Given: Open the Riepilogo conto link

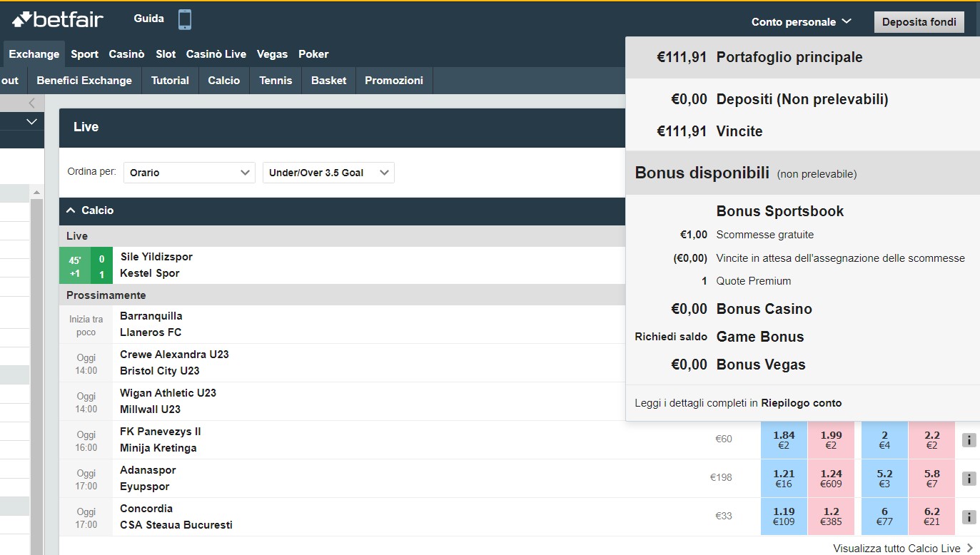Looking at the screenshot, I should (802, 403).
